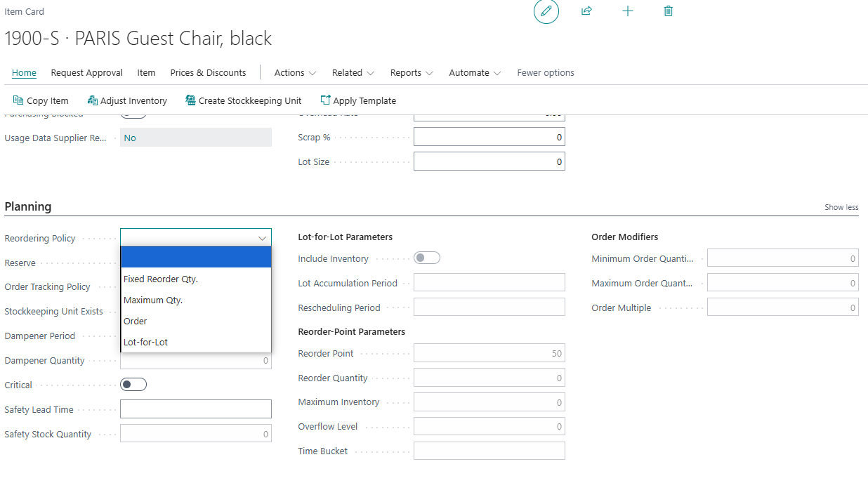Click the plus icon to create new item
This screenshot has width=868, height=490.
point(628,11)
